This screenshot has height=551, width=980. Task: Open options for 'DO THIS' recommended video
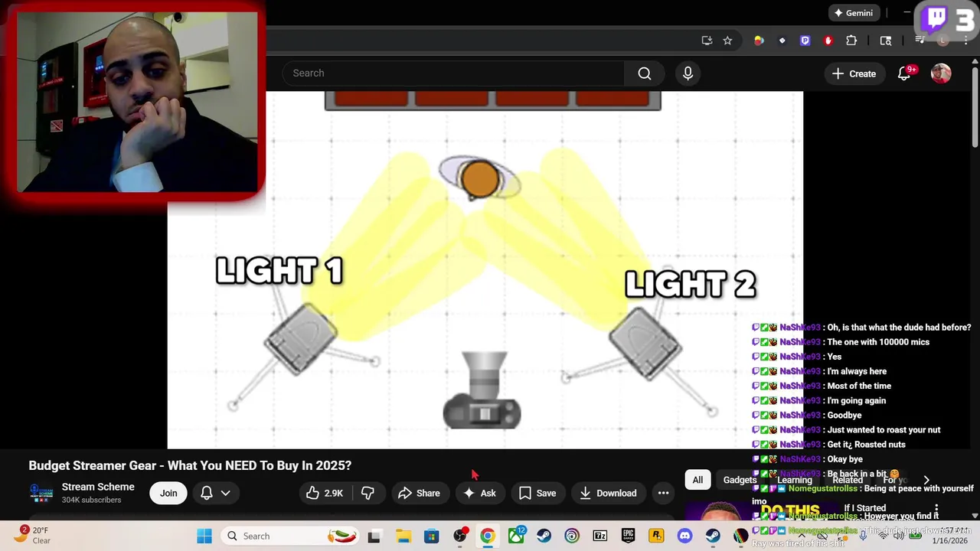click(x=936, y=508)
